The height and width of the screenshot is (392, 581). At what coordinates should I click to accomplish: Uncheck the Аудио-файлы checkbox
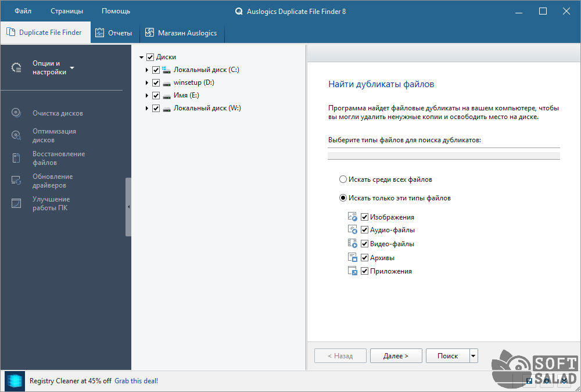point(365,230)
